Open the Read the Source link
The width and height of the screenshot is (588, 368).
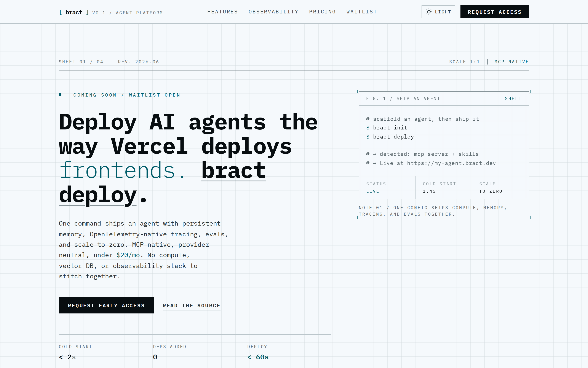[x=192, y=306]
